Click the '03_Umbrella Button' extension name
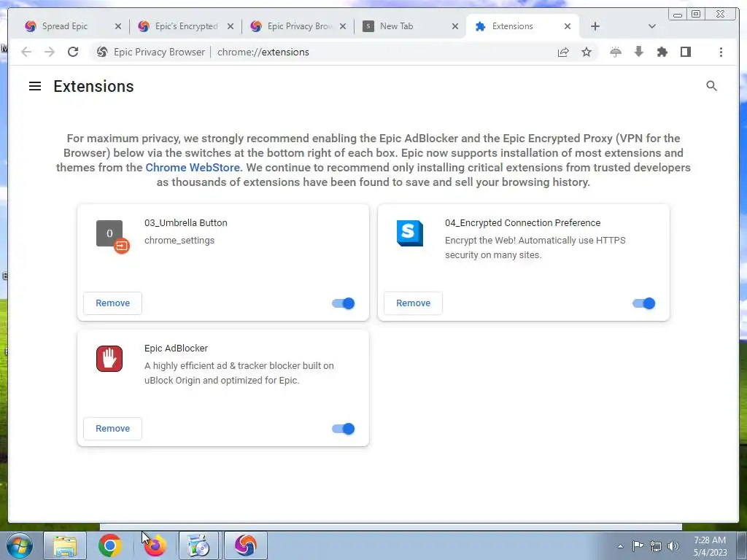Viewport: 747px width, 560px height. 186,223
